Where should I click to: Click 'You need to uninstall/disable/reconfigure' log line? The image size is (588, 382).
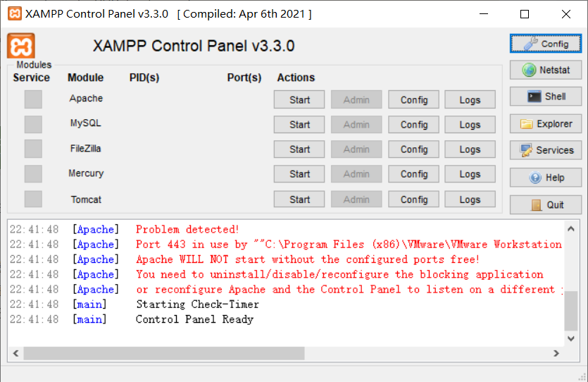(339, 274)
